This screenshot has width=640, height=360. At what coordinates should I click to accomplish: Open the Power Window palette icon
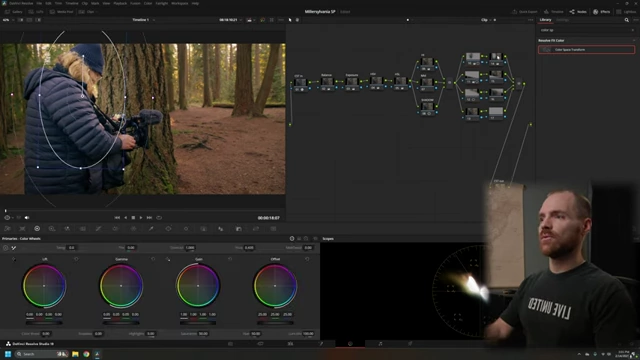[x=168, y=229]
